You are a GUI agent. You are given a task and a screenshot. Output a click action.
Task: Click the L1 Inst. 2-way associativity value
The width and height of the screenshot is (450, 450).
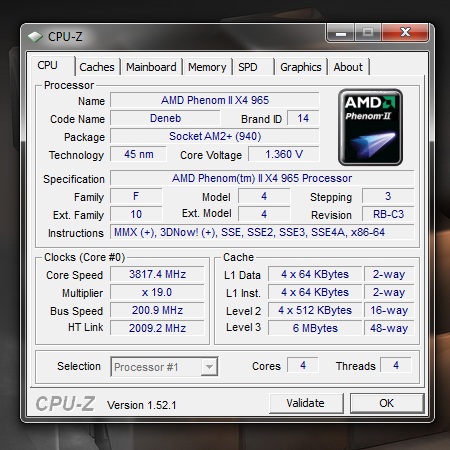pos(389,292)
